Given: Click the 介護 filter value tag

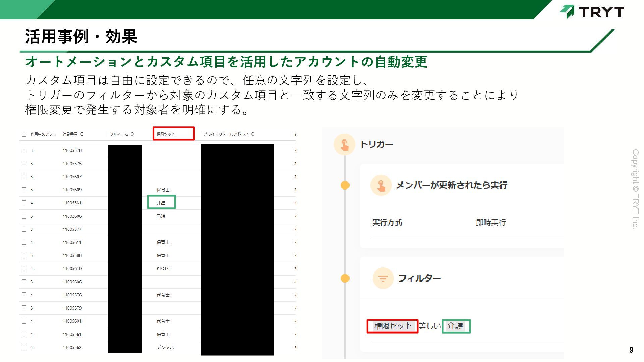Looking at the screenshot, I should 455,326.
